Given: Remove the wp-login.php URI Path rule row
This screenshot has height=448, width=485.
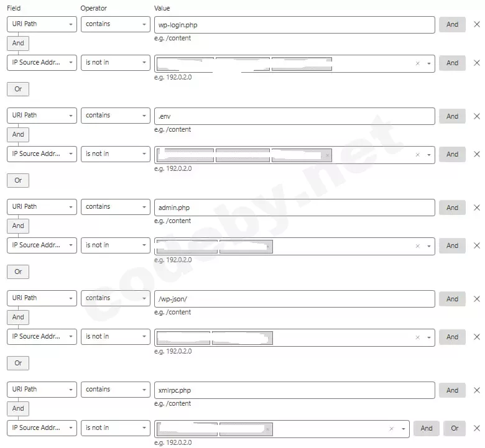Looking at the screenshot, I should click(477, 24).
